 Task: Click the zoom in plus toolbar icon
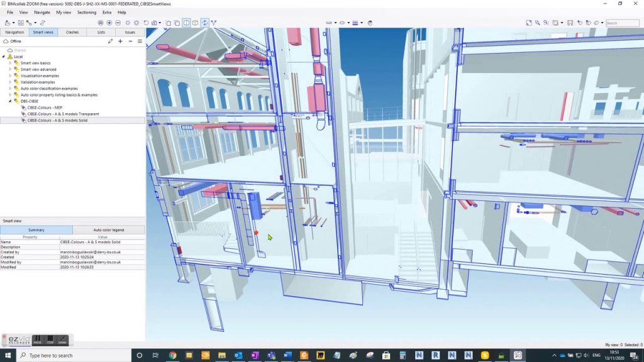[109, 23]
